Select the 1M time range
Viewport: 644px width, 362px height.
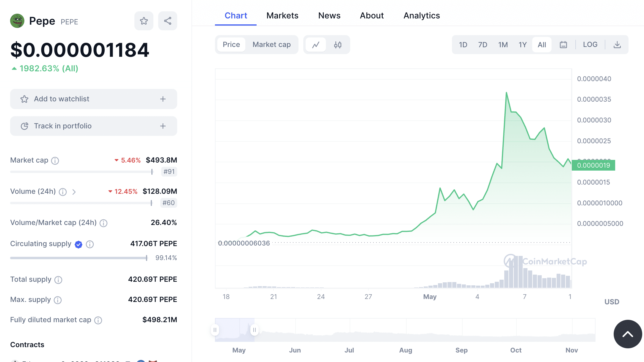(503, 45)
